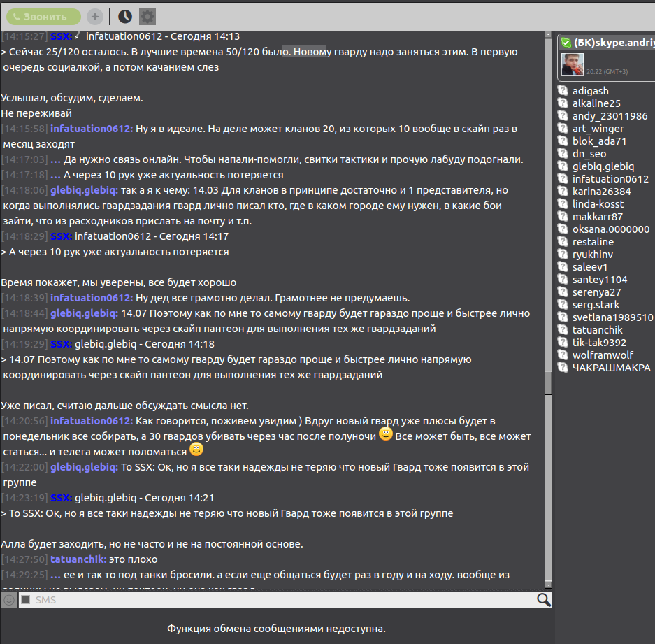Image resolution: width=655 pixels, height=644 pixels.
Task: Click status icon next to restaline
Action: (x=563, y=241)
